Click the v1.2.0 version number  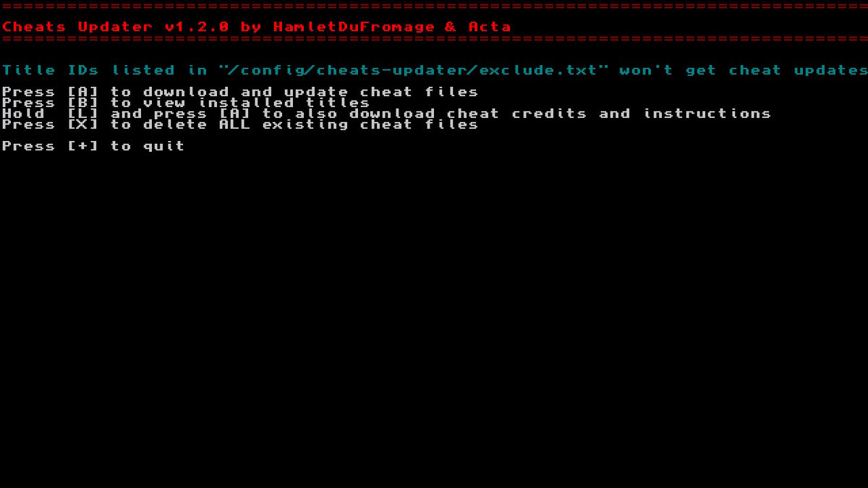click(x=197, y=27)
